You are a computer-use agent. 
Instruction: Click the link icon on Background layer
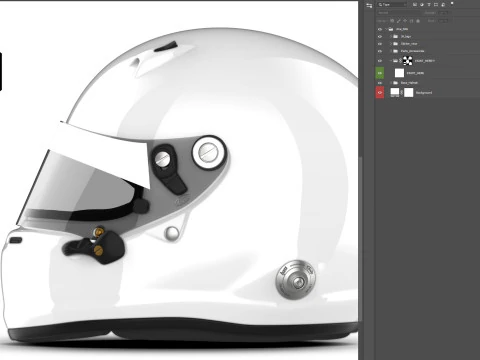point(402,92)
